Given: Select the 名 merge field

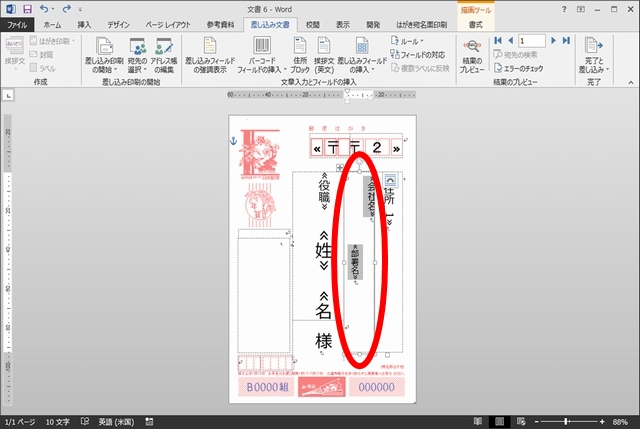Looking at the screenshot, I should [x=323, y=305].
